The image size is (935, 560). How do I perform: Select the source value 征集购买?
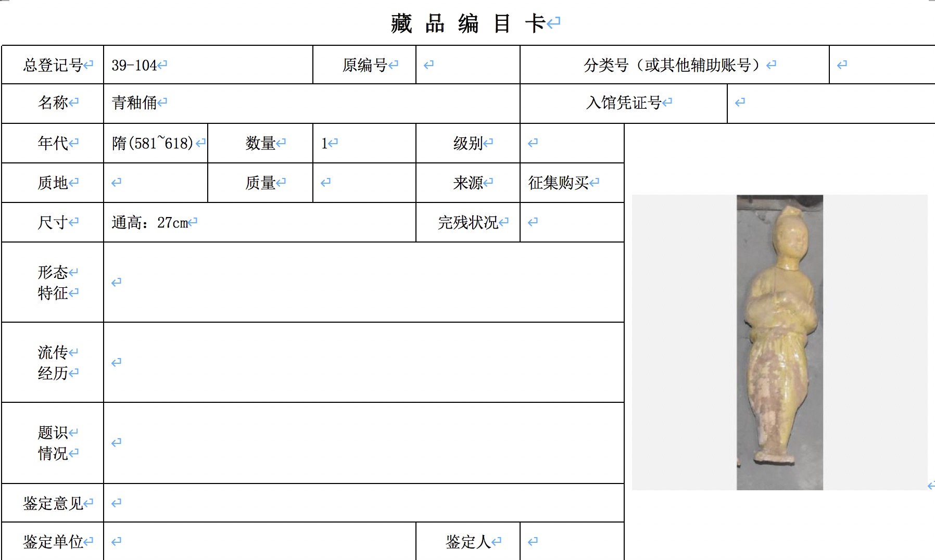558,182
